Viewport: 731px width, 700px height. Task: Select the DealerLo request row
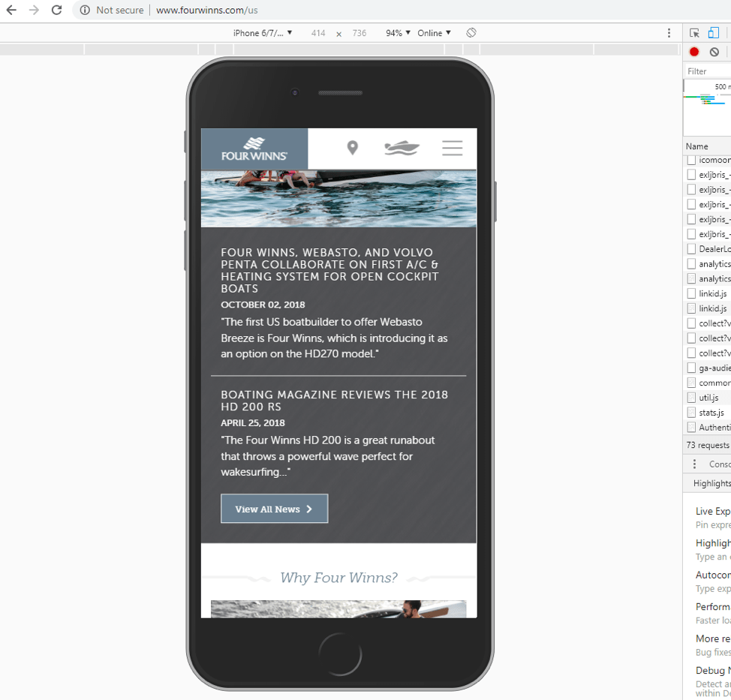708,249
